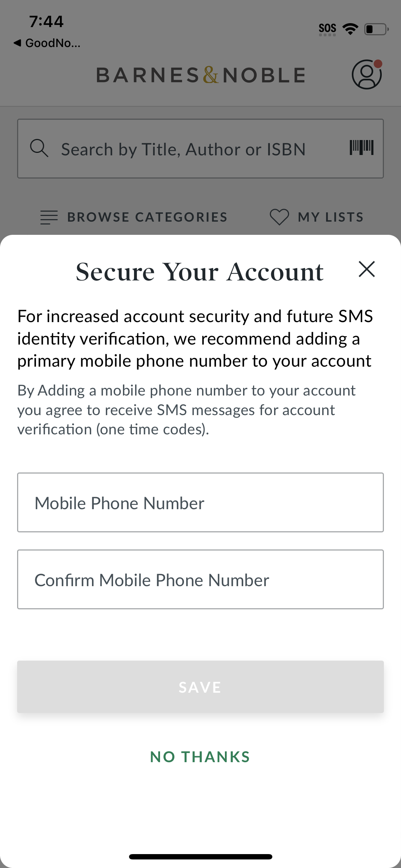The image size is (401, 868).
Task: Tap the back arrow to GoodNotes
Action: point(17,43)
